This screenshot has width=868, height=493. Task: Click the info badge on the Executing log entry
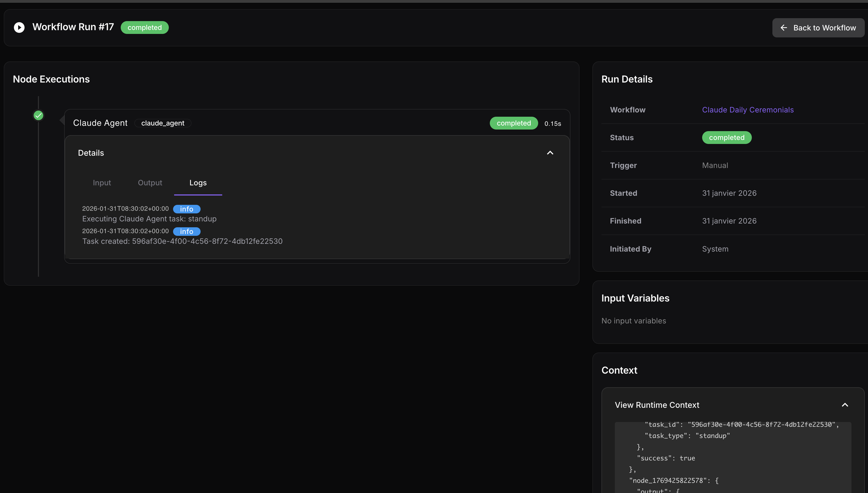pyautogui.click(x=186, y=209)
